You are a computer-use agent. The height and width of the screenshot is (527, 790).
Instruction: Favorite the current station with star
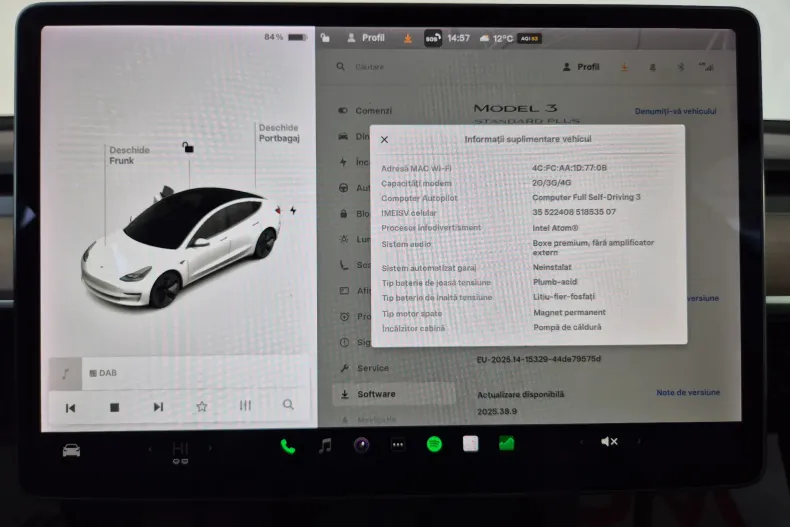(202, 406)
